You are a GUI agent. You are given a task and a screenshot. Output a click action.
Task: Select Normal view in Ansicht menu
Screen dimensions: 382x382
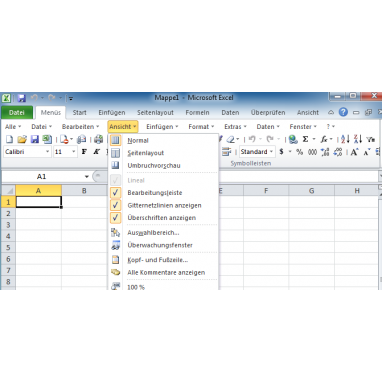163,140
